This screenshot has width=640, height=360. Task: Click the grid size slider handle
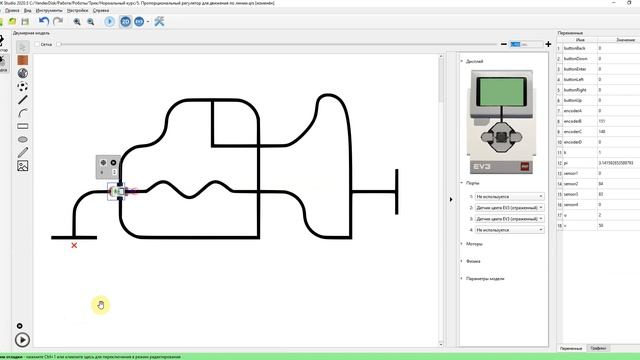[58, 44]
